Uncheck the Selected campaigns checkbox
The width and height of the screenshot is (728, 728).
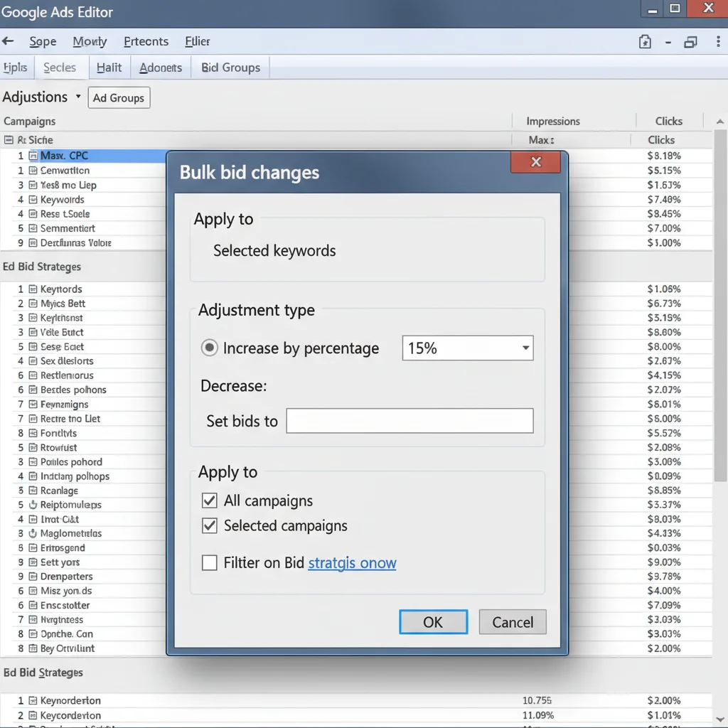pos(210,525)
